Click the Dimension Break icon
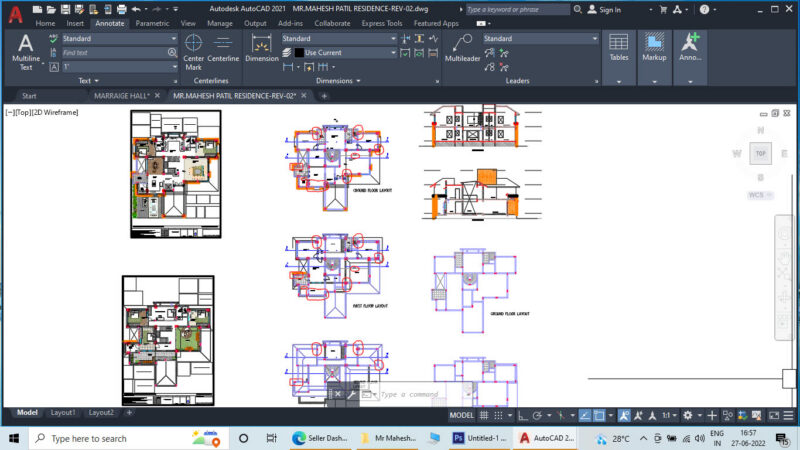Screen dimensions: 800x450 [x=406, y=38]
